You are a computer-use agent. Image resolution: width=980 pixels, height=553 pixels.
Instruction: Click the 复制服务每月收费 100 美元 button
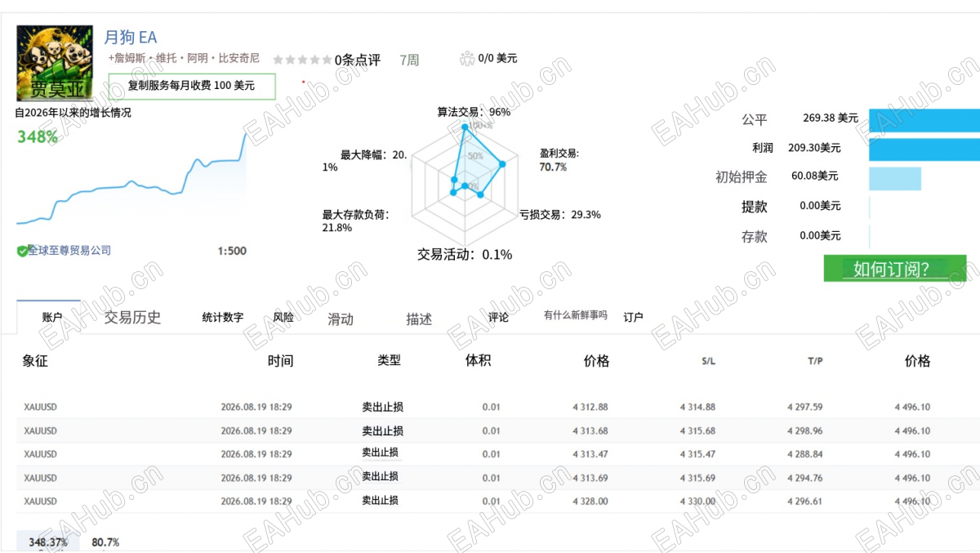pyautogui.click(x=192, y=86)
